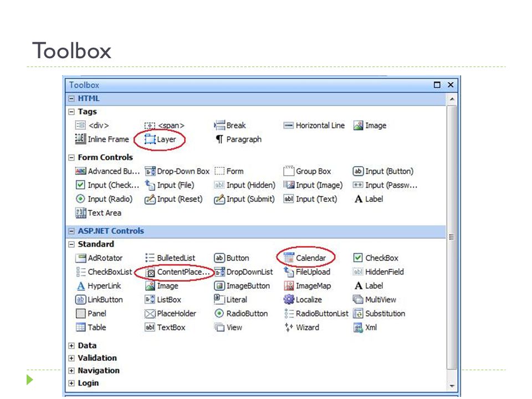Pick the Inline Frame icon
The width and height of the screenshot is (532, 399).
click(80, 139)
